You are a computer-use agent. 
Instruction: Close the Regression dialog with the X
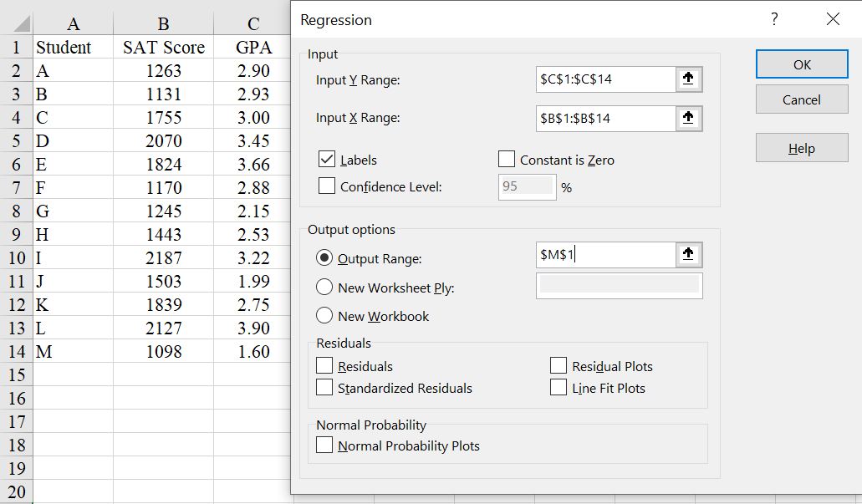(x=832, y=19)
